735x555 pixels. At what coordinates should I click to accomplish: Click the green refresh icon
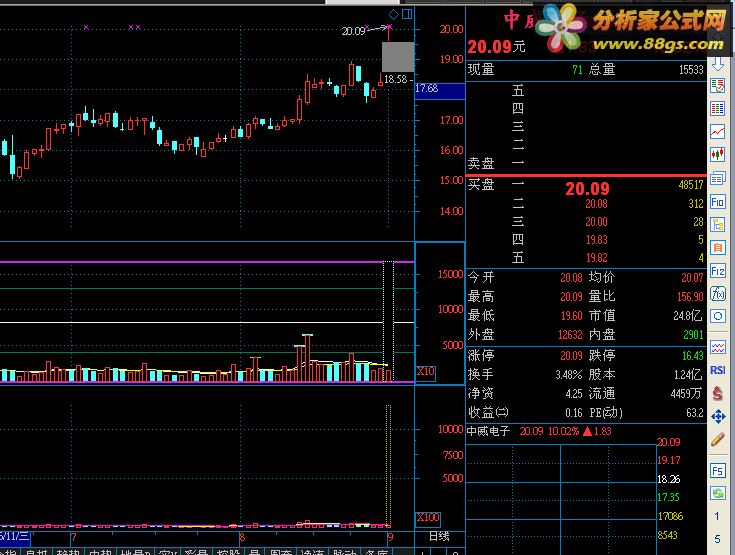point(718,493)
